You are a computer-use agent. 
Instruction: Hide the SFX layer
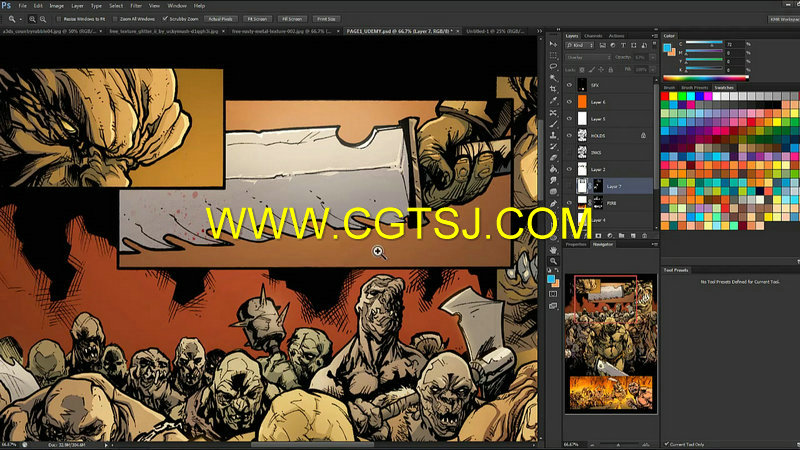click(569, 85)
